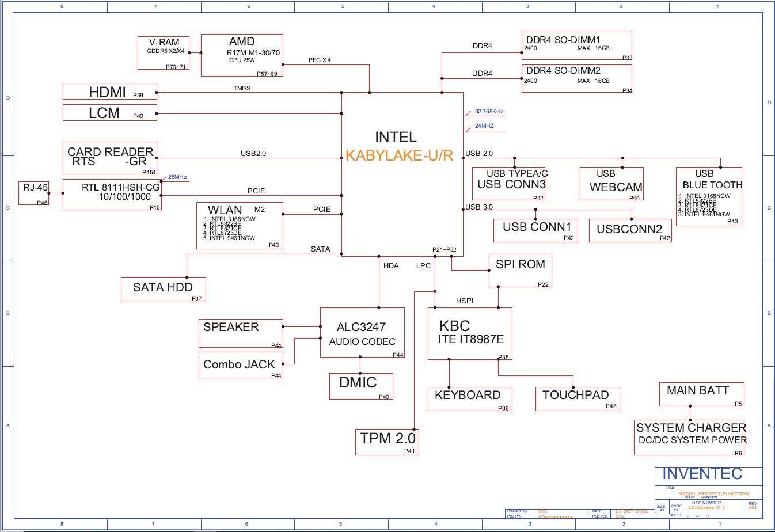Click the PEG X 4 bus label
The image size is (775, 532).
tap(320, 60)
